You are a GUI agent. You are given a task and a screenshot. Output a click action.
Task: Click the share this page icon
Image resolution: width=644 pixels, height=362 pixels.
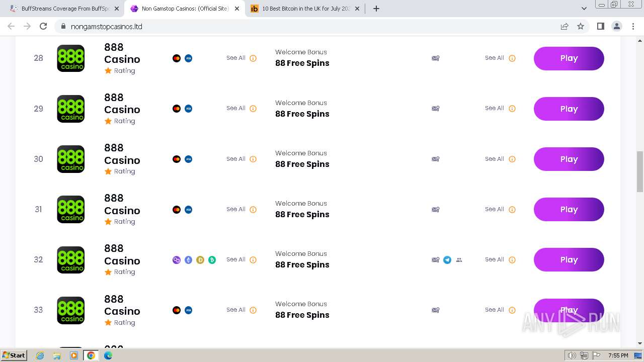pyautogui.click(x=565, y=26)
